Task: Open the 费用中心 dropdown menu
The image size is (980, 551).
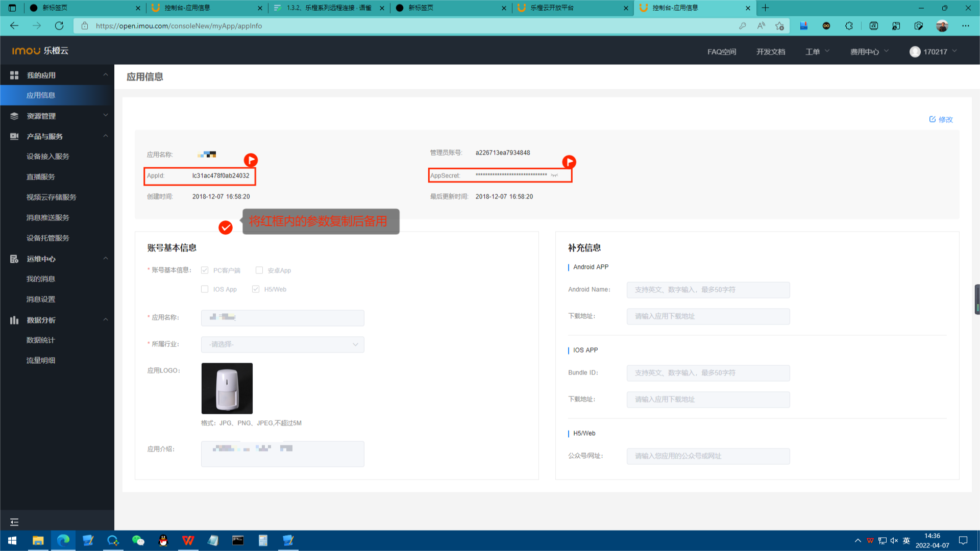Action: tap(869, 52)
